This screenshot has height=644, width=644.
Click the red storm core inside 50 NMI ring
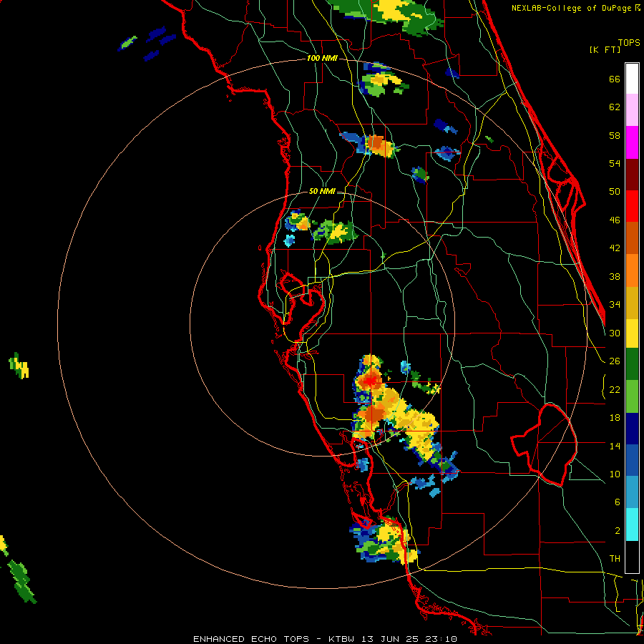pos(371,381)
